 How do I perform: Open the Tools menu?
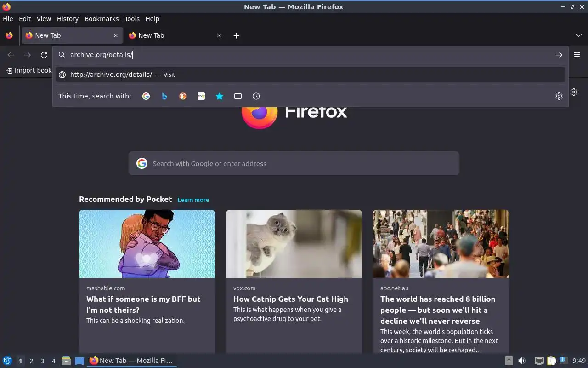[x=132, y=19]
